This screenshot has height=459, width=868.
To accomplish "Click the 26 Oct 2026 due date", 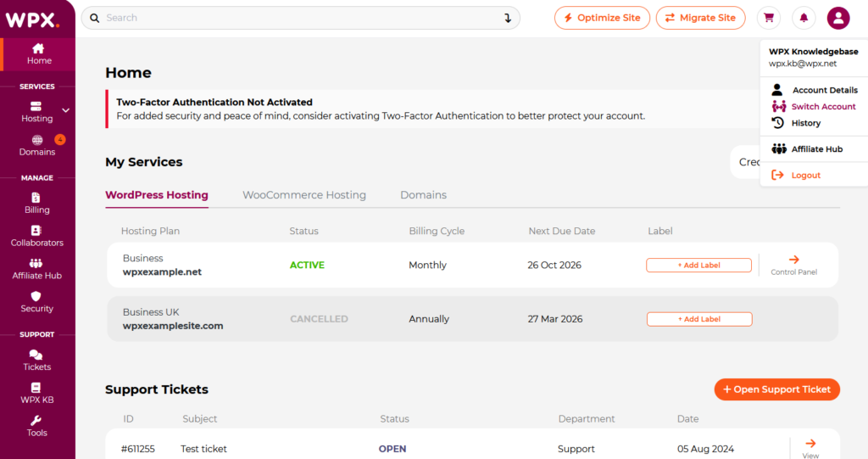I will 554,265.
